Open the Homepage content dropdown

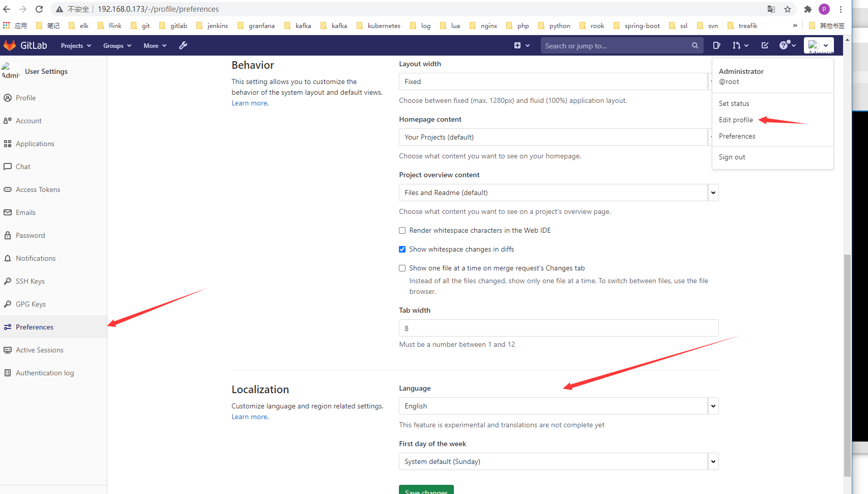[x=555, y=137]
